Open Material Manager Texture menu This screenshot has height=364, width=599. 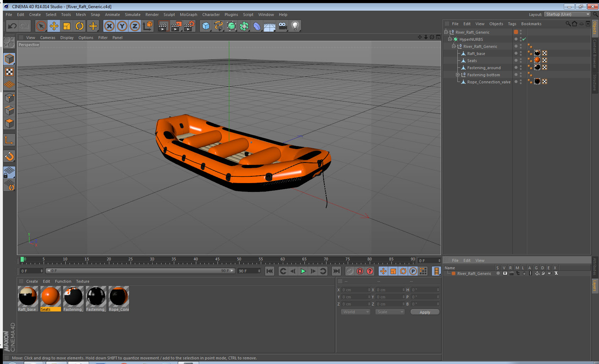coord(83,281)
